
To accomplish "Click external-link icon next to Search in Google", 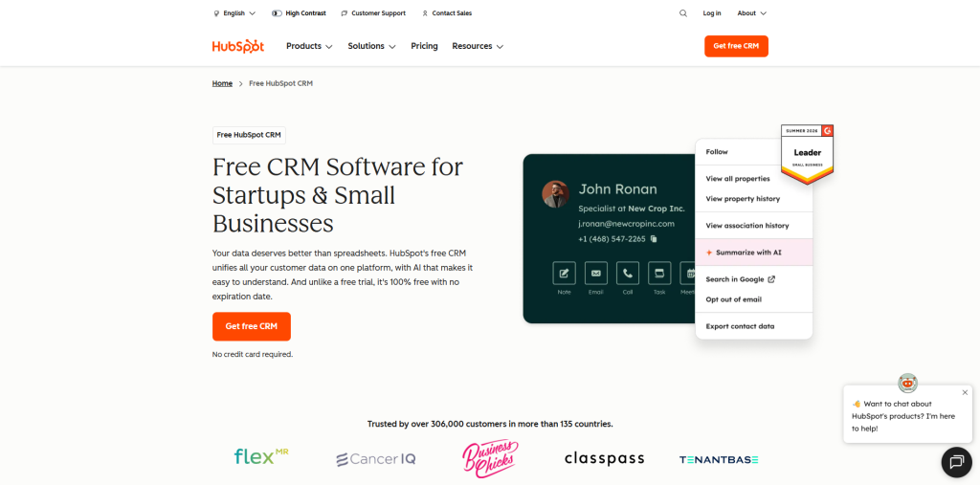I will tap(771, 279).
